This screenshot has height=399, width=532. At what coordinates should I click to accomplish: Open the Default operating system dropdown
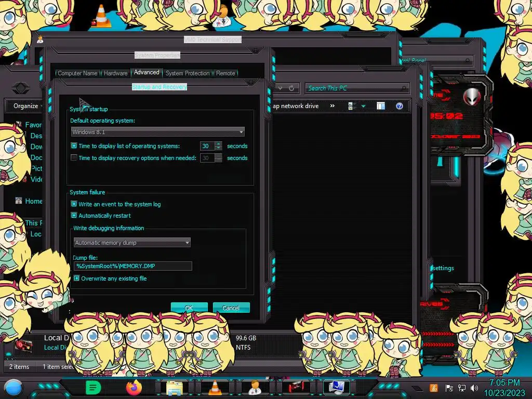click(x=158, y=132)
